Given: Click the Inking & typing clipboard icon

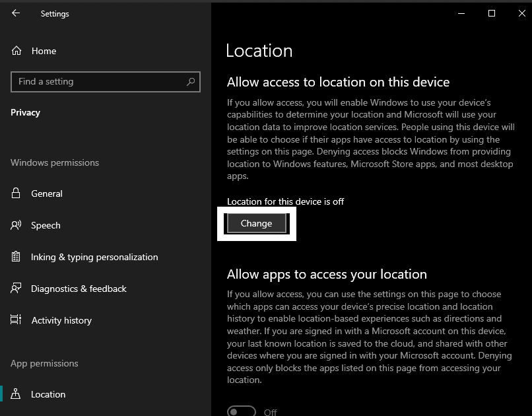Looking at the screenshot, I should 17,257.
